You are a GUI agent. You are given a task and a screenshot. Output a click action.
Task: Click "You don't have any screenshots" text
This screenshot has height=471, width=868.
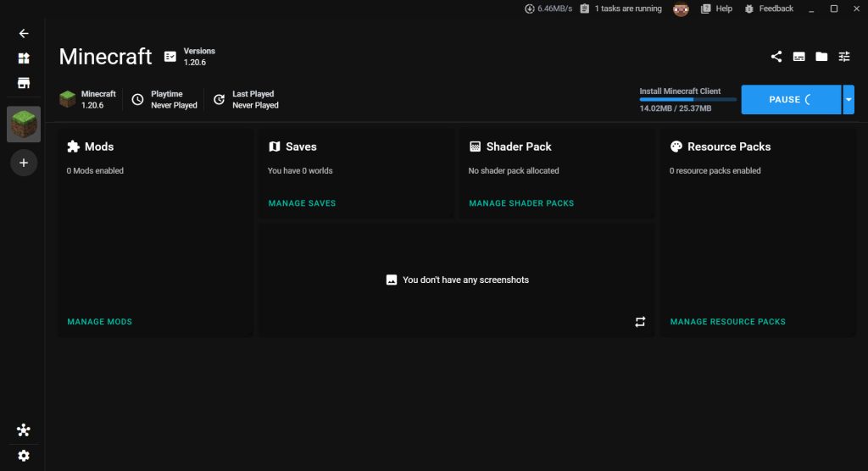coord(465,280)
